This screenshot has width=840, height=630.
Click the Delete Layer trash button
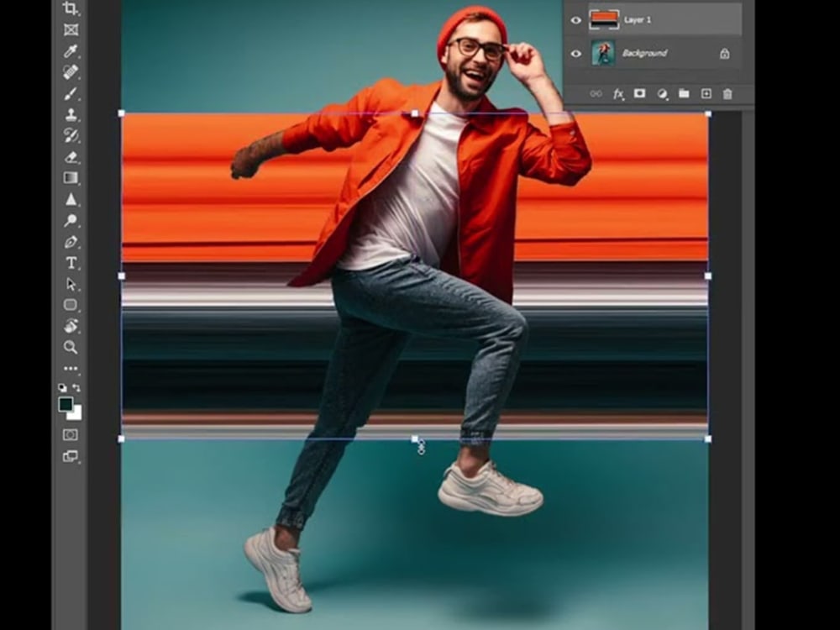tap(727, 94)
